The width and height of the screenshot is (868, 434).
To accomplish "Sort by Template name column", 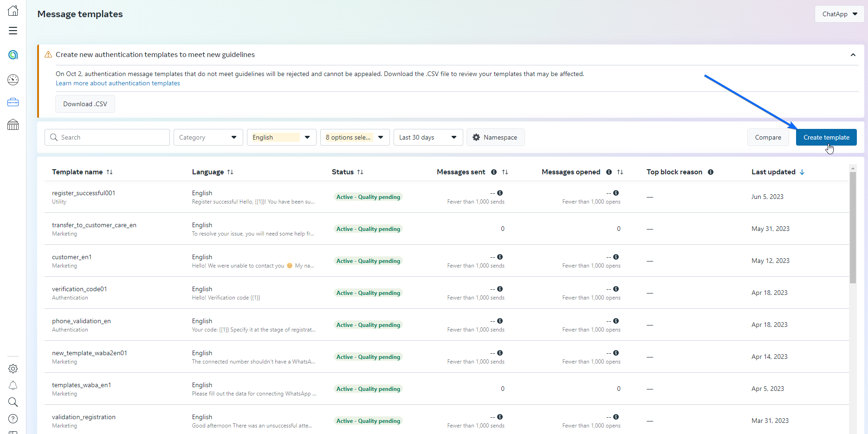I will tap(110, 172).
